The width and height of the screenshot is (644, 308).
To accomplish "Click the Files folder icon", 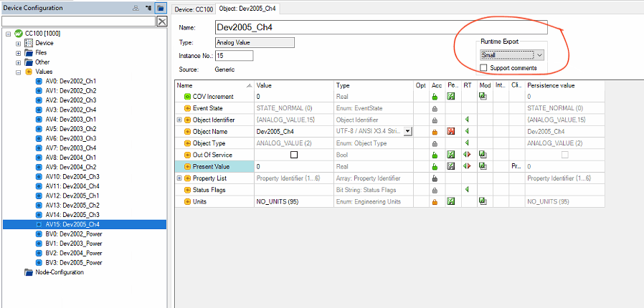I will coord(29,53).
